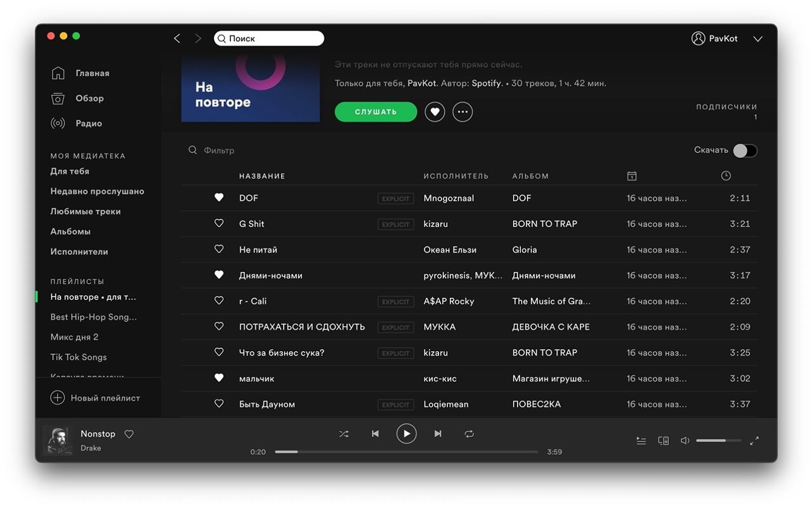The height and width of the screenshot is (509, 812).
Task: Toggle shuffle playback
Action: click(x=344, y=434)
